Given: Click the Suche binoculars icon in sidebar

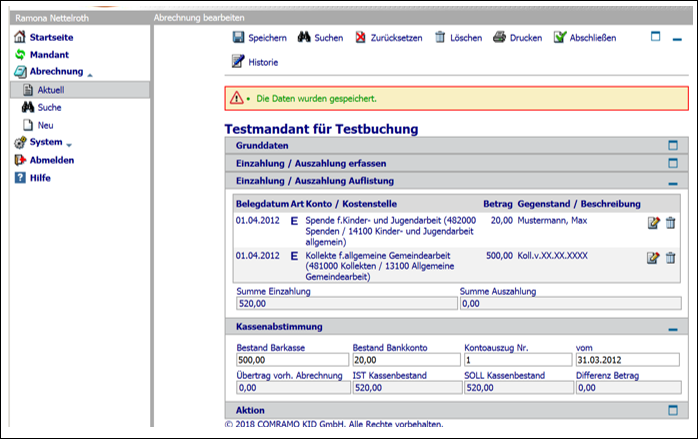Looking at the screenshot, I should (28, 107).
